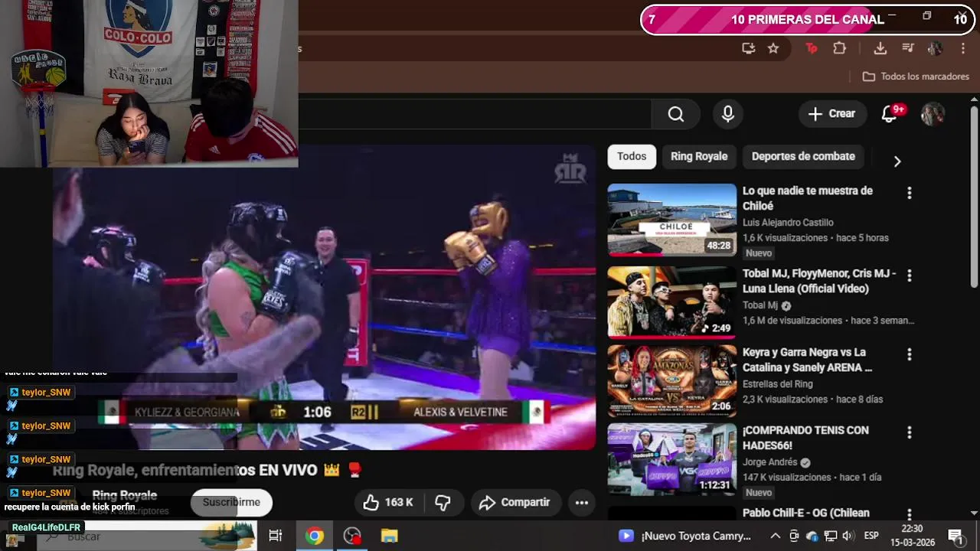980x551 pixels.
Task: Open Todos los marcadores folder
Action: coord(916,77)
